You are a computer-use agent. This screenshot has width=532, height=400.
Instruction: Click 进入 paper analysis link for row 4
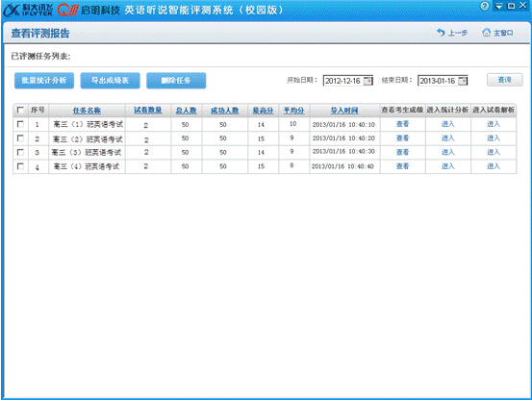[x=494, y=166]
